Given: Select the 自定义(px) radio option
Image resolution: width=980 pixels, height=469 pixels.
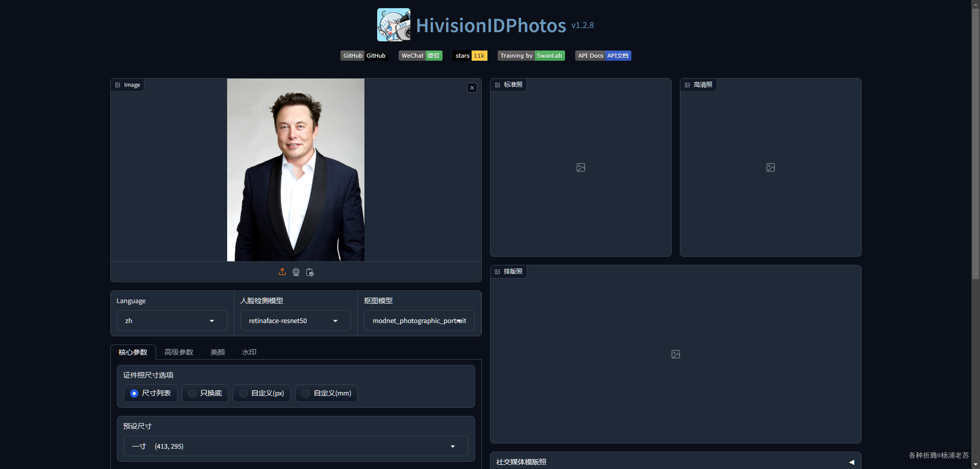Looking at the screenshot, I should [262, 393].
